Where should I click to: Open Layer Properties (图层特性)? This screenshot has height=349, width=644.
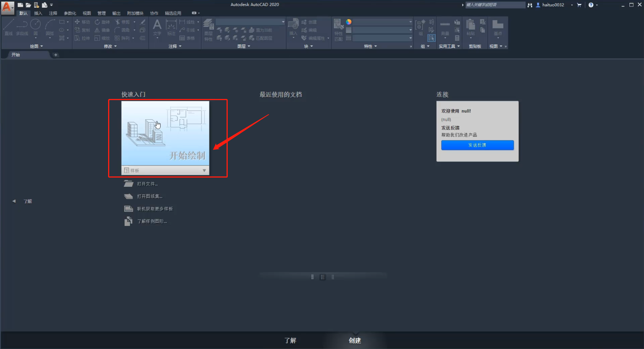208,30
